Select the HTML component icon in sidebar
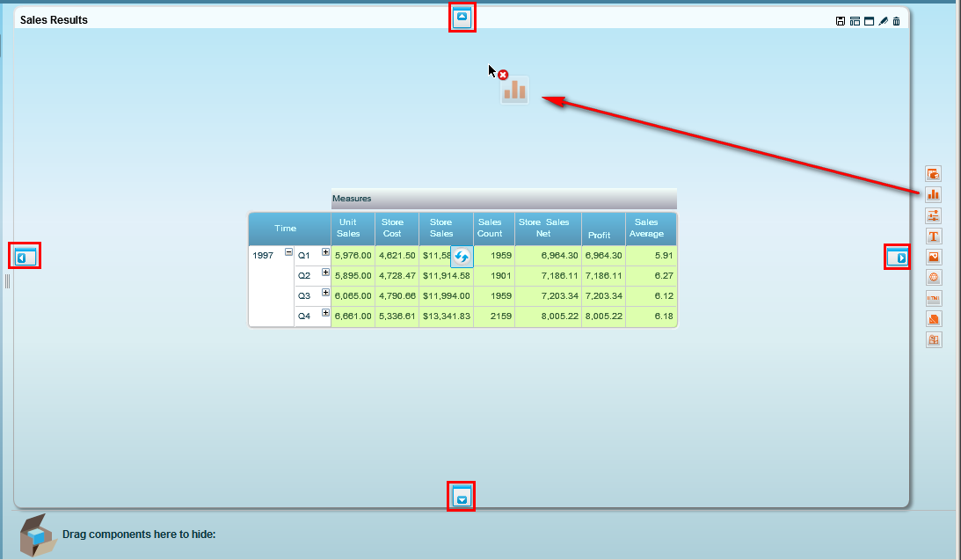Viewport: 961px width, 560px height. (x=934, y=299)
